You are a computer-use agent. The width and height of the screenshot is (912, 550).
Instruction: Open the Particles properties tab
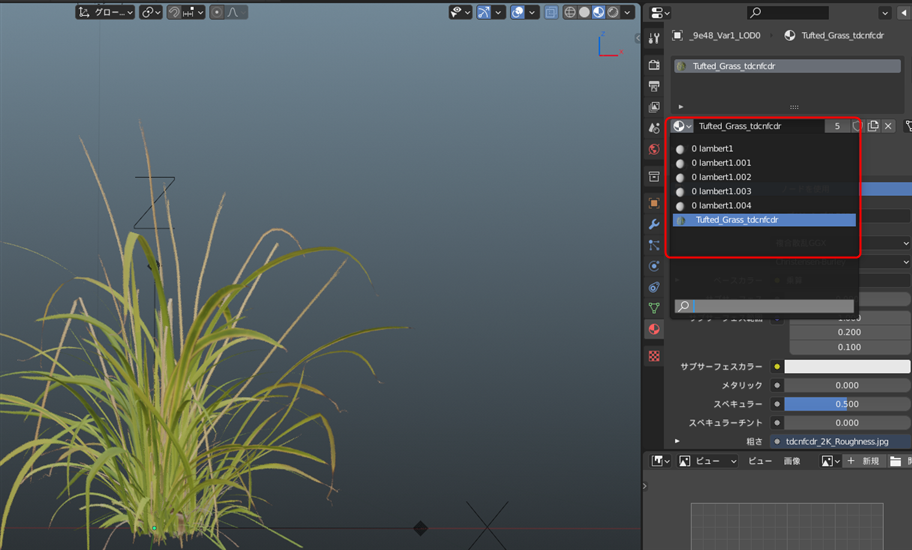(654, 245)
